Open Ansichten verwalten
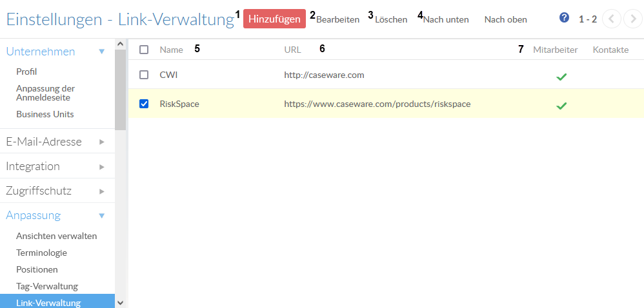Screen dimensions: 644x308 click(x=57, y=236)
